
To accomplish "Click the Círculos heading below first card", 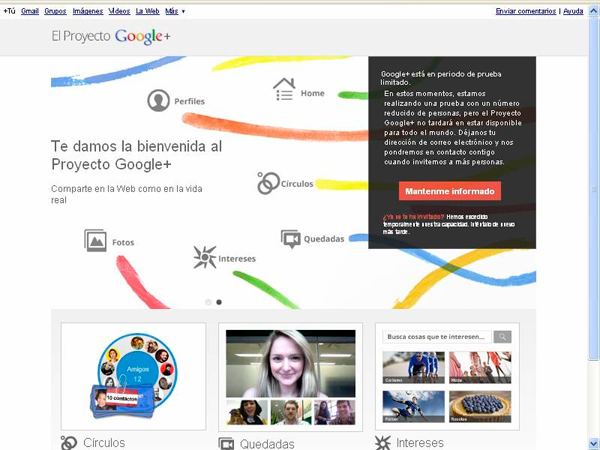I will 104,443.
